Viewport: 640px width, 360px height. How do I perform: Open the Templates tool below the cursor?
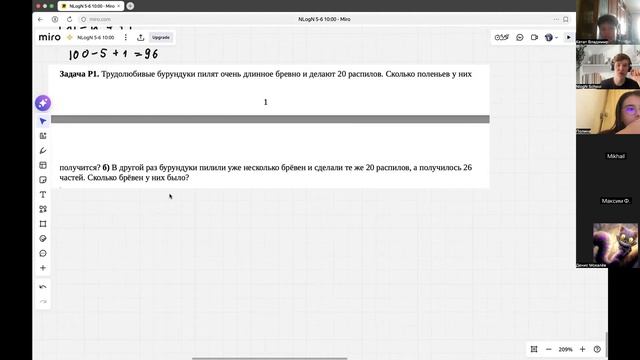43,136
